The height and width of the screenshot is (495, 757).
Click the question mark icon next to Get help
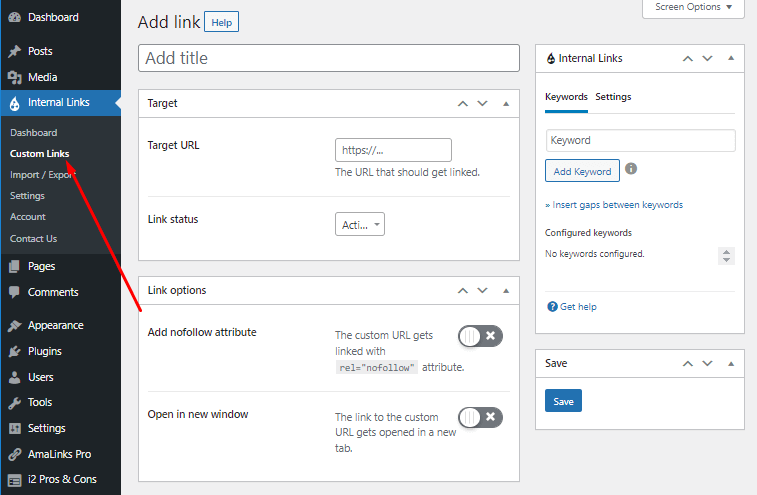552,307
